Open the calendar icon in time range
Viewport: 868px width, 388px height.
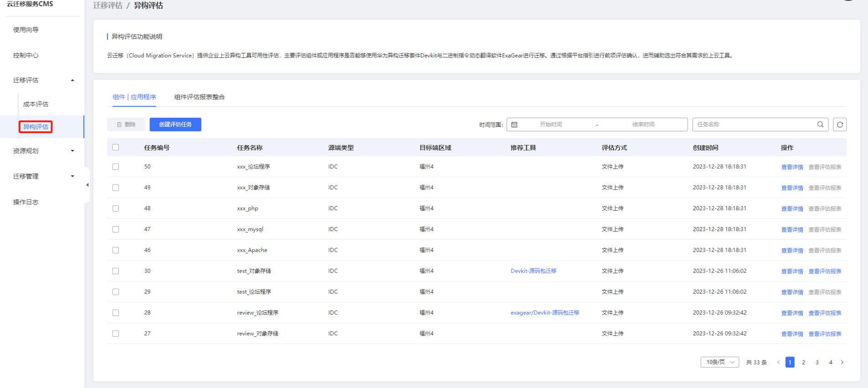click(514, 124)
